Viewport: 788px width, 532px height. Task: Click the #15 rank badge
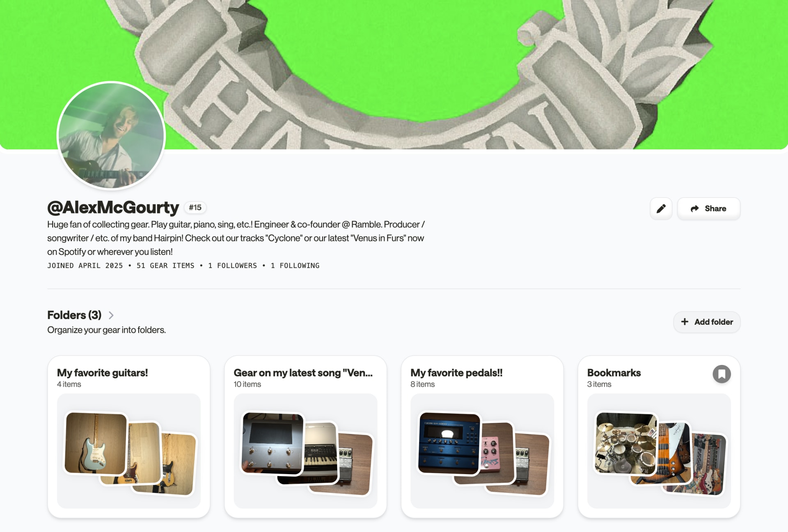195,208
